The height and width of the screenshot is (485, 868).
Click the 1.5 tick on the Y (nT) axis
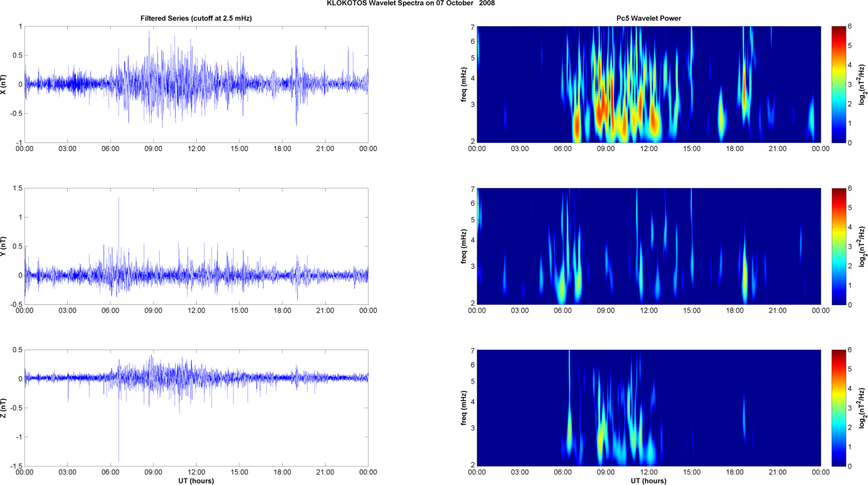[x=17, y=188]
